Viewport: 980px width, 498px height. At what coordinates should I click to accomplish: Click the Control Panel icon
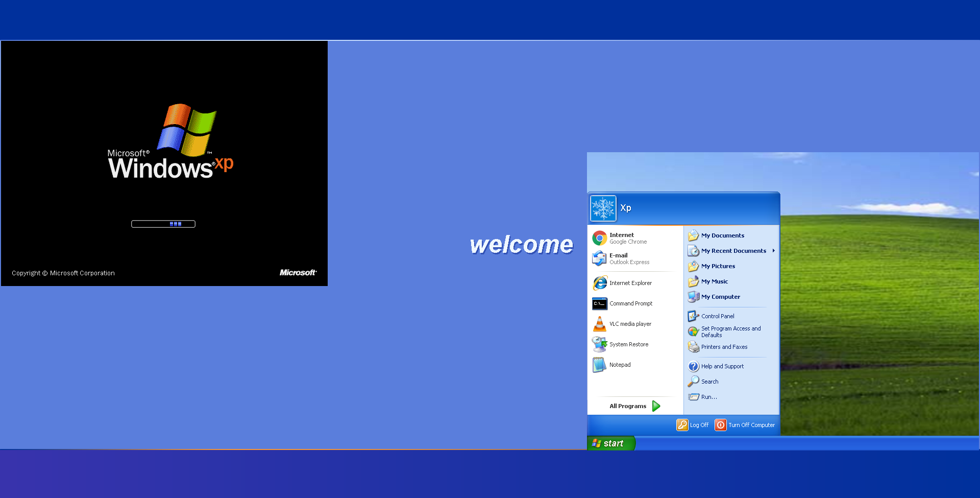click(693, 316)
